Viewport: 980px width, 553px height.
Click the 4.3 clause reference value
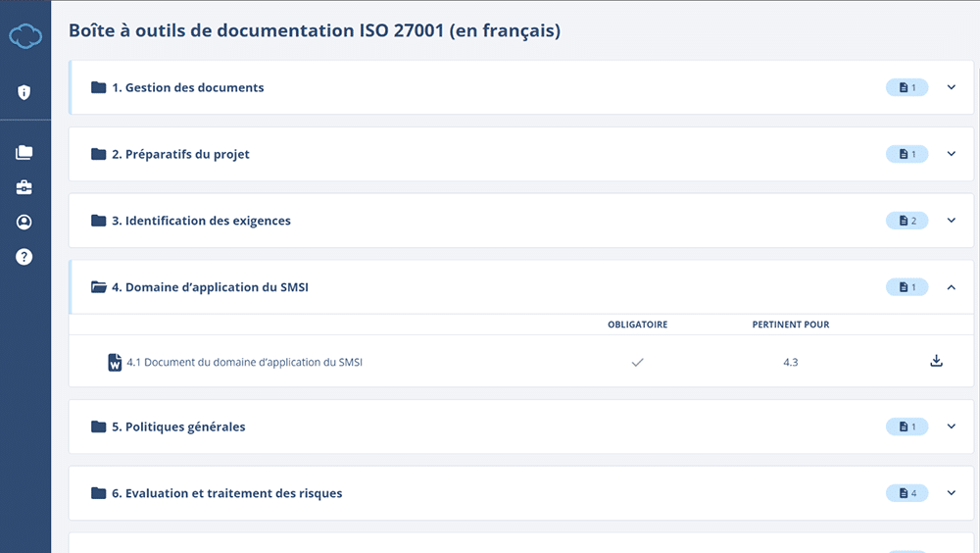(x=790, y=363)
